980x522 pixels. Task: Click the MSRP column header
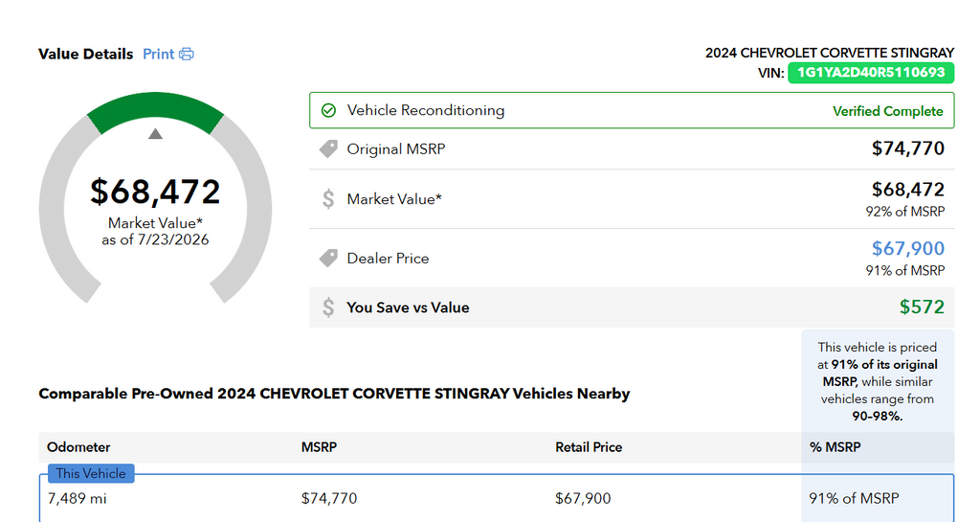(319, 447)
